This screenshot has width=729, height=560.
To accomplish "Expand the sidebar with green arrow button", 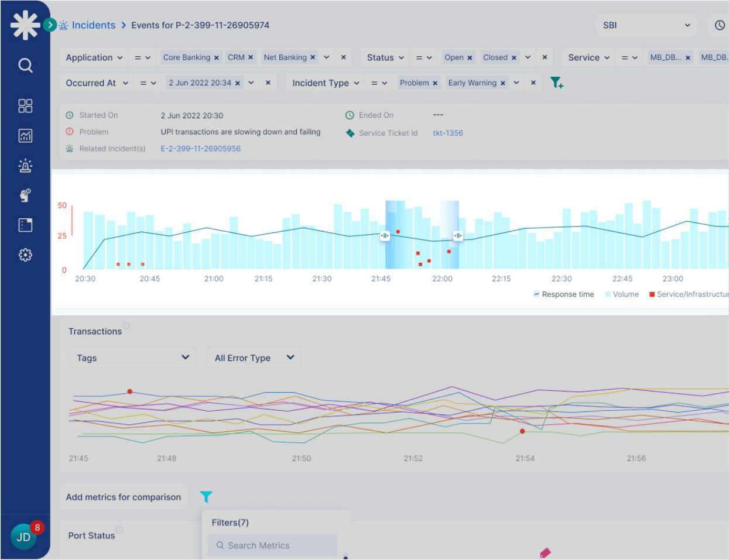I will (50, 25).
